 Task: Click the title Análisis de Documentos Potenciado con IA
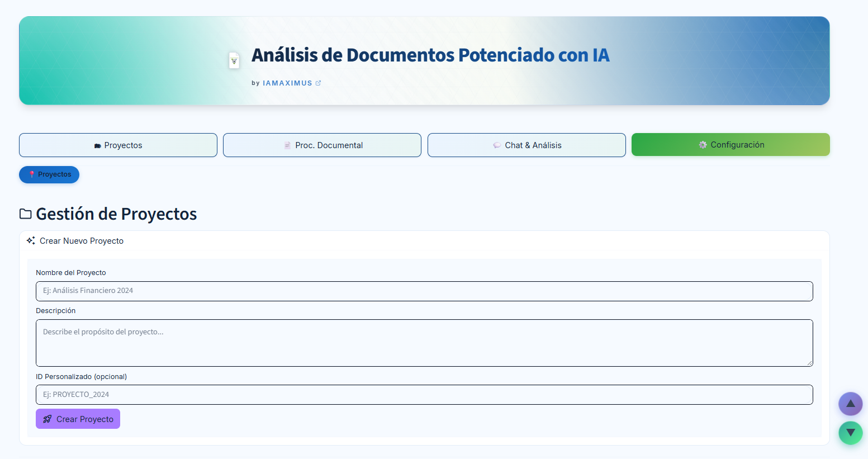430,55
